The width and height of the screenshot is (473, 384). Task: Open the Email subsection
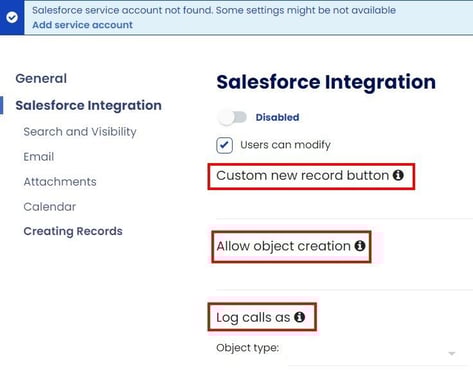39,157
